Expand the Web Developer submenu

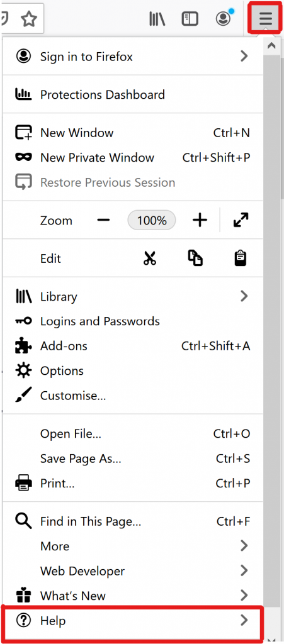132,571
